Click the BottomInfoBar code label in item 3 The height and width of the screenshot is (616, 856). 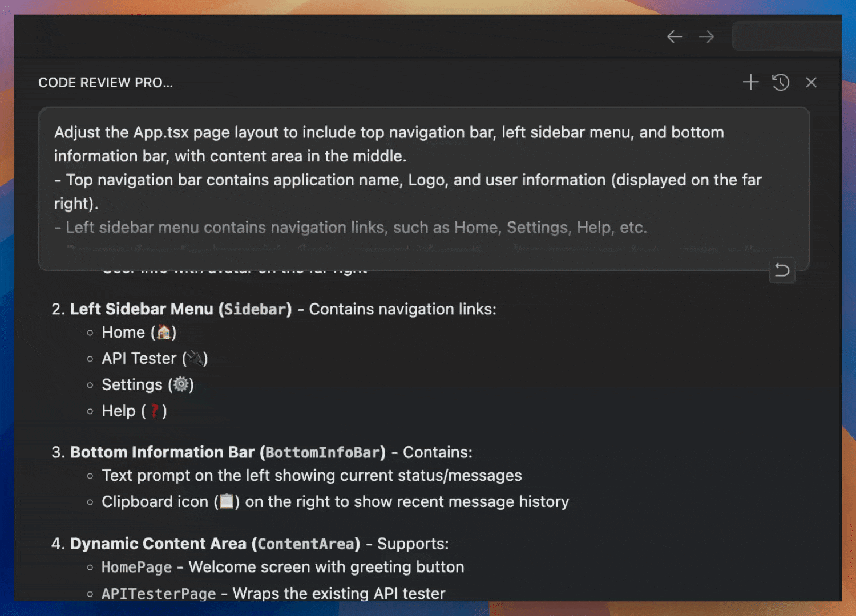pos(323,452)
